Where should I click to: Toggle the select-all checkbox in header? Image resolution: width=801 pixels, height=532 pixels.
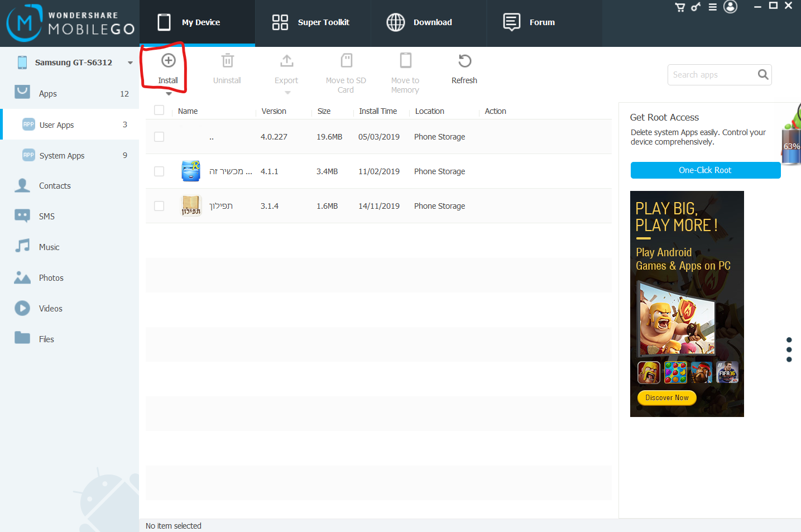pos(159,110)
